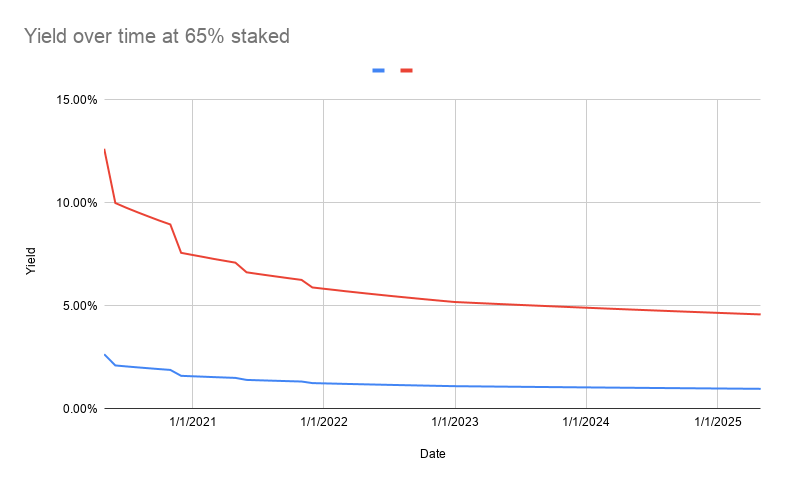Image resolution: width=785 pixels, height=485 pixels.
Task: Click the blue line's right end point
Action: coord(760,389)
